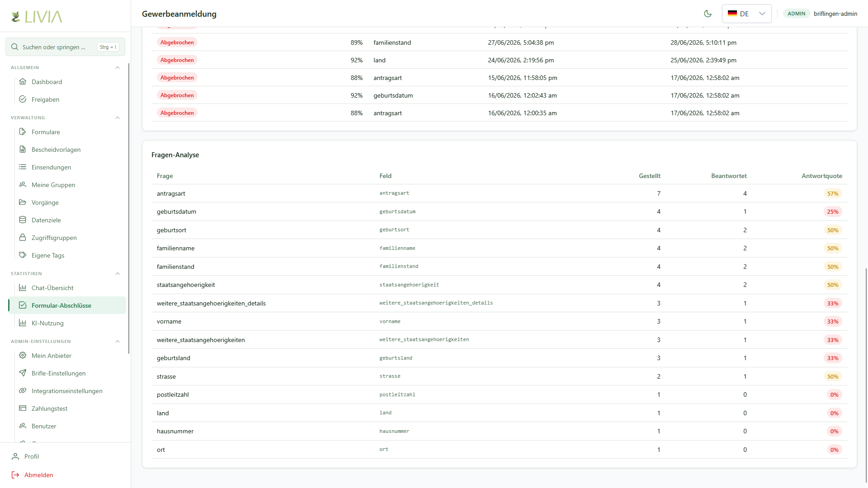Sort the table by Antwortquote header

tap(822, 176)
